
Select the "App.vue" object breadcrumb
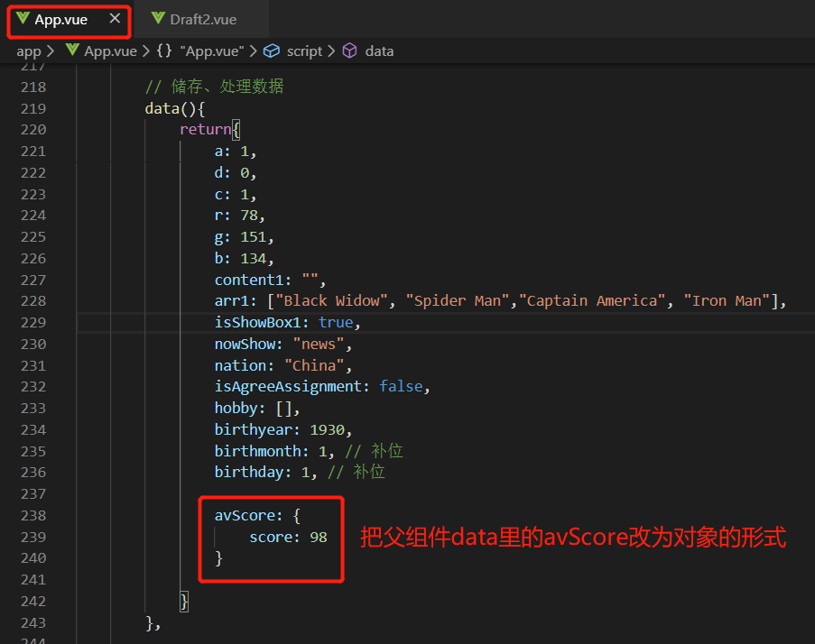coord(212,51)
